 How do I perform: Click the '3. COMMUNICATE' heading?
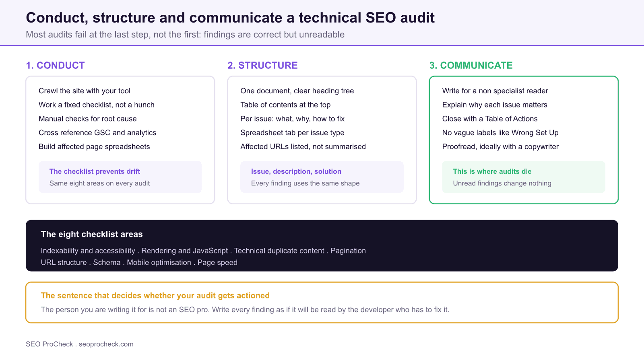(471, 66)
